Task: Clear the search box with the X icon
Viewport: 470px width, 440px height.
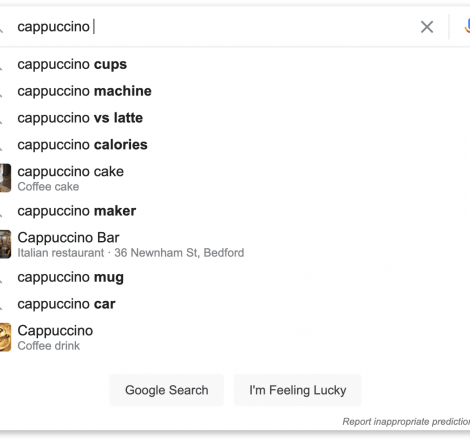Action: click(427, 27)
